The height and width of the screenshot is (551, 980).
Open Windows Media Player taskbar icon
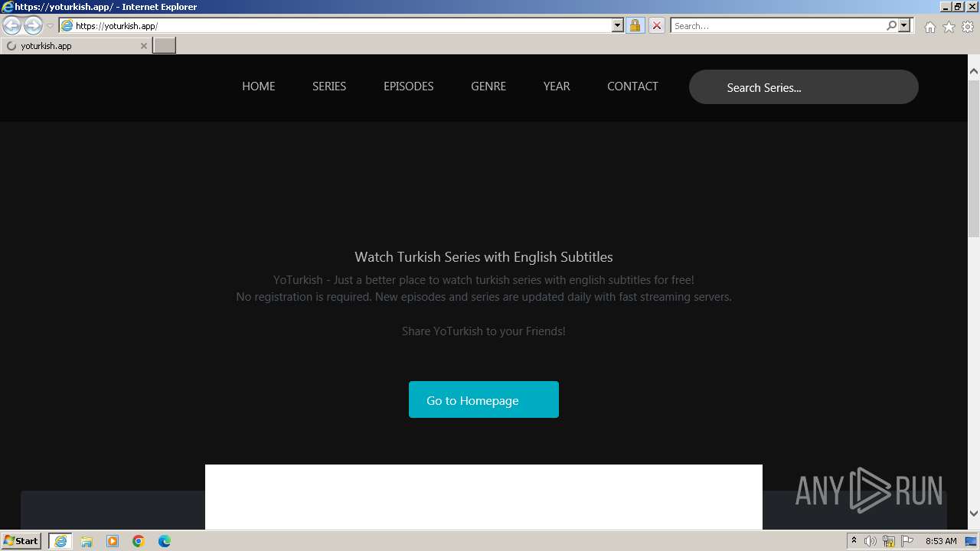(113, 541)
